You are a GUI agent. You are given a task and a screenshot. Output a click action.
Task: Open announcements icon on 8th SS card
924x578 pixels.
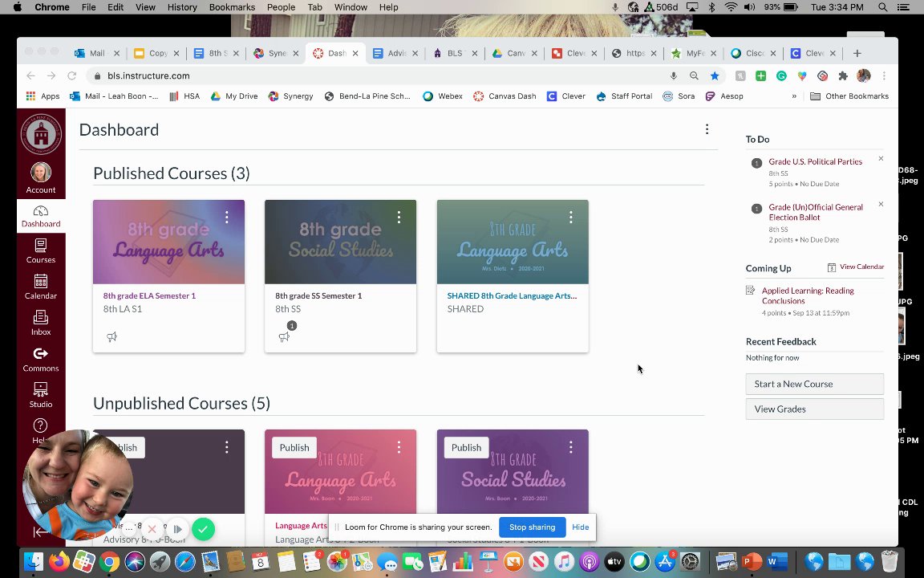284,337
